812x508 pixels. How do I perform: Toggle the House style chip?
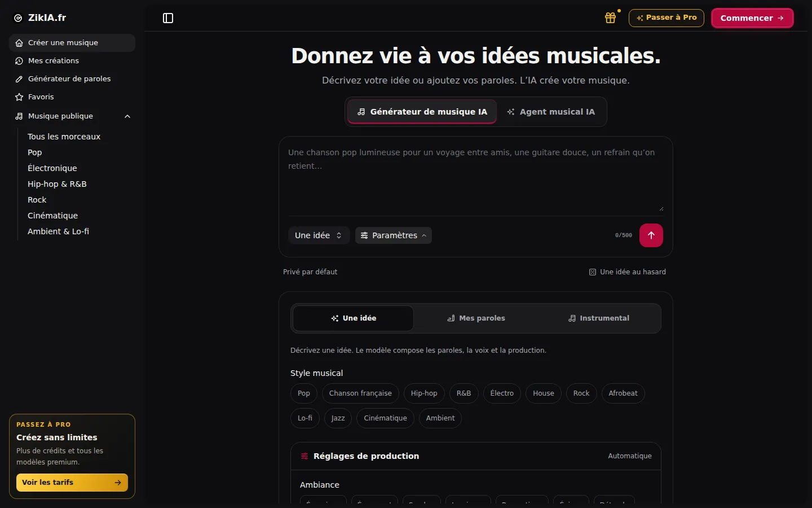(544, 393)
